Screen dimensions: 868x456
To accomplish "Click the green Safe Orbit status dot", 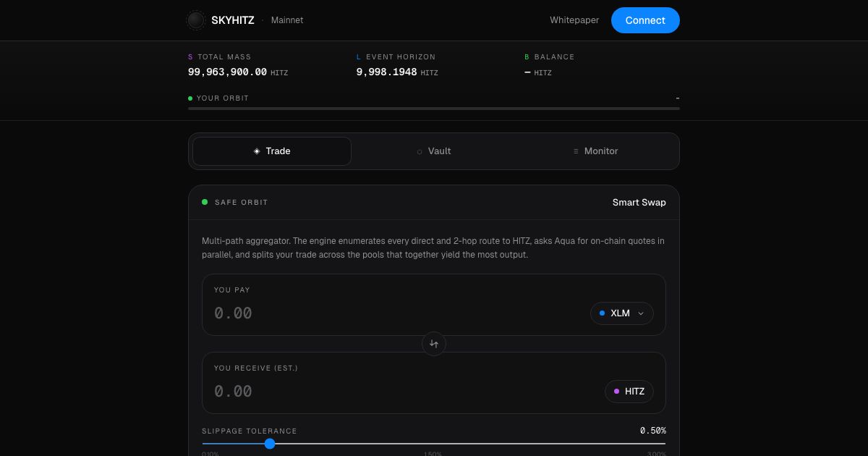I will [x=205, y=202].
